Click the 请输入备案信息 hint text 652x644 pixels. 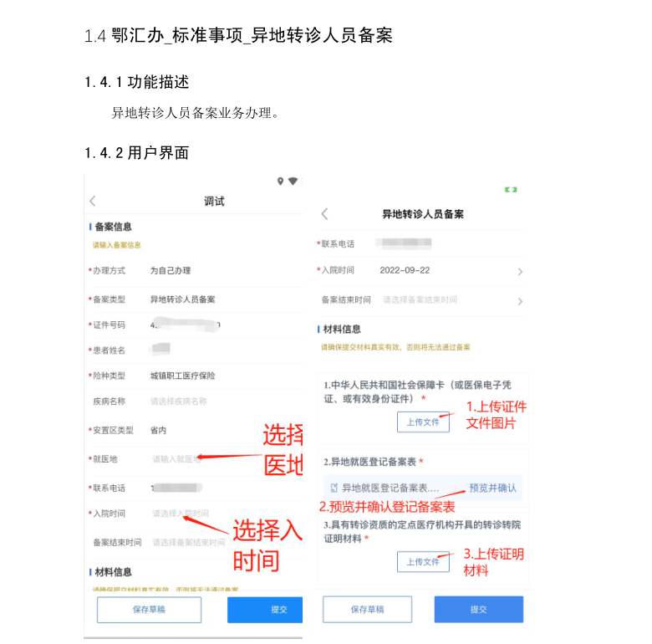(117, 245)
